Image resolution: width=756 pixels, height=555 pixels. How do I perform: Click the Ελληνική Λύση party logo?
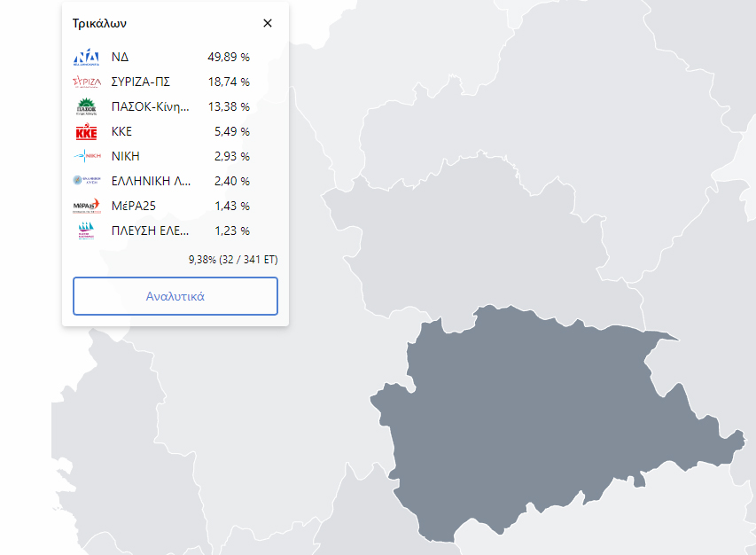coord(86,182)
